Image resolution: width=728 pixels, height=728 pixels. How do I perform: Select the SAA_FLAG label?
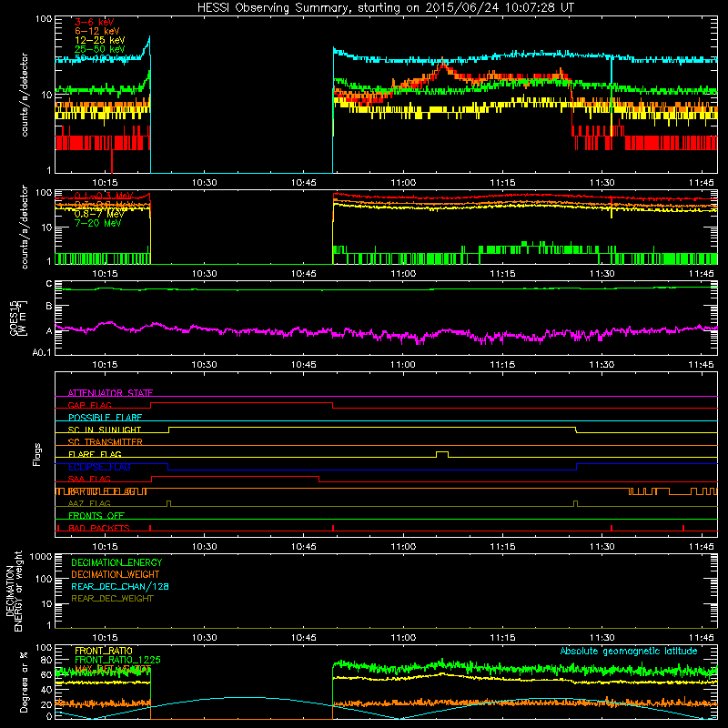coord(89,479)
